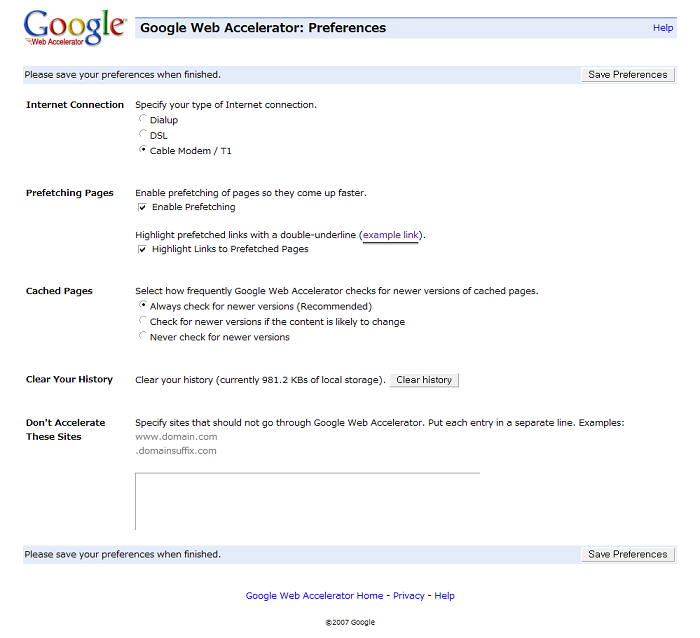Open the Privacy footer link
The image size is (700, 638).
tap(408, 596)
